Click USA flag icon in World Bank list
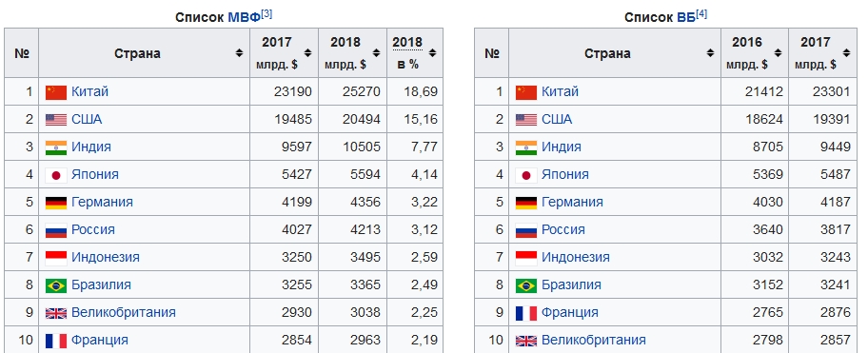 526,120
